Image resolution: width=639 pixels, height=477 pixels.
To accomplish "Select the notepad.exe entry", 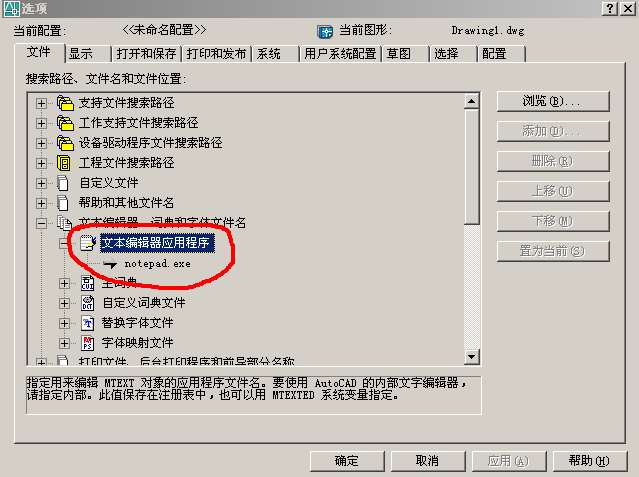I will pyautogui.click(x=157, y=264).
